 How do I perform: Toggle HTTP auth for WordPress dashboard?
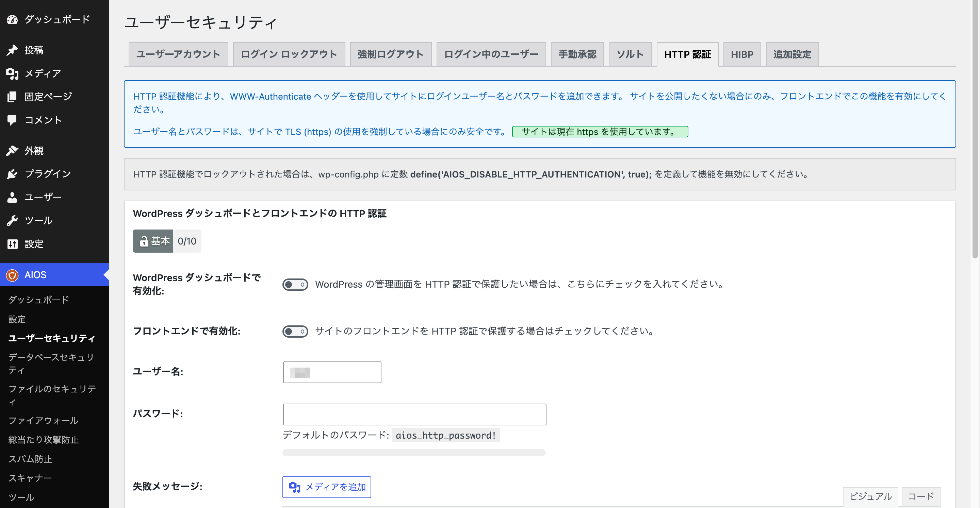click(x=295, y=284)
